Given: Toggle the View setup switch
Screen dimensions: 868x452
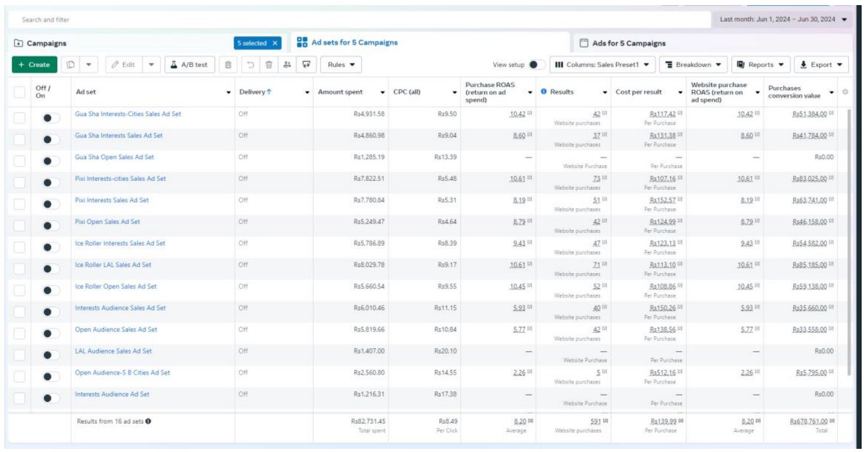Looking at the screenshot, I should point(536,65).
